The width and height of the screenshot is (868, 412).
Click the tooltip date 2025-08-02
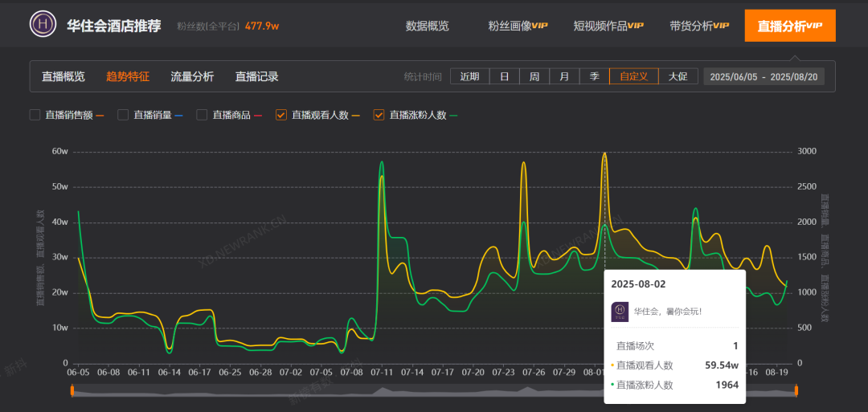[x=638, y=284]
